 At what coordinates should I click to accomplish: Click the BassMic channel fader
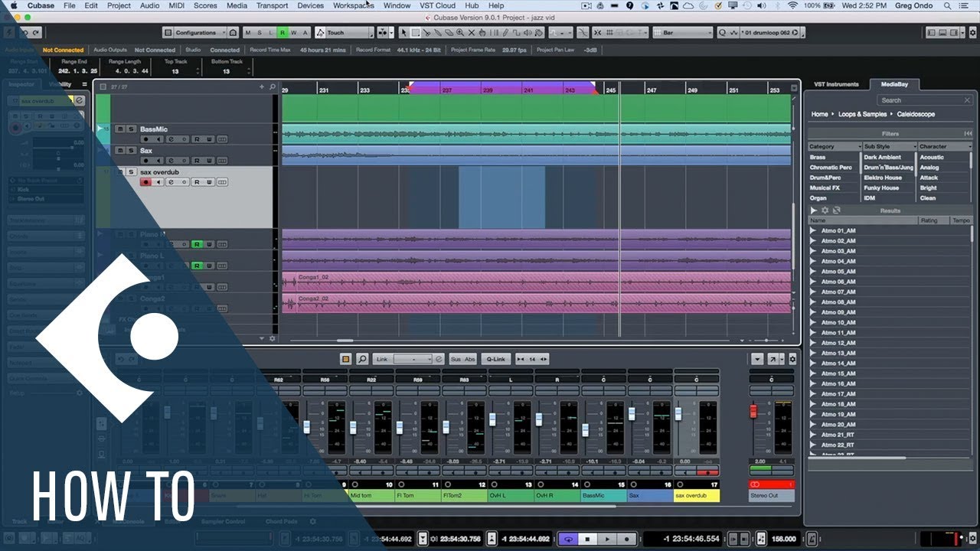585,429
